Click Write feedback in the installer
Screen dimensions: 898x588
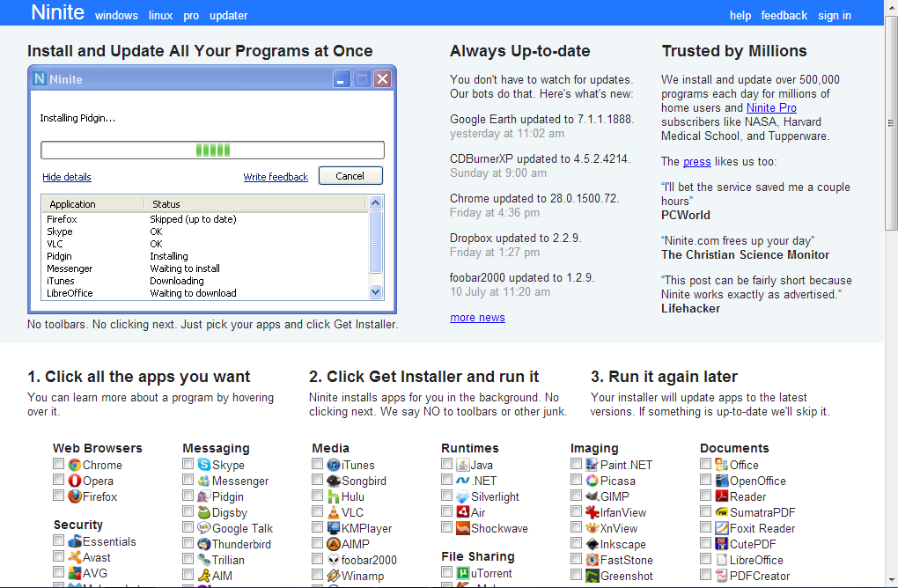click(276, 177)
